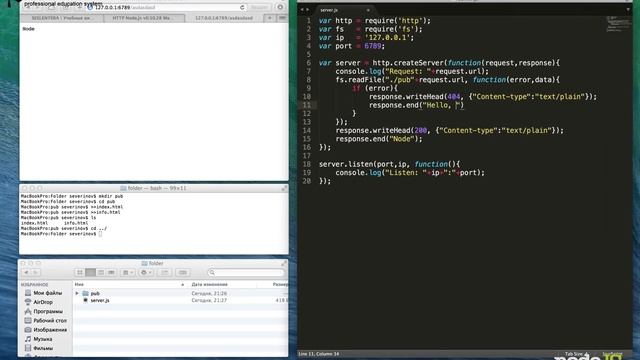Image resolution: width=640 pixels, height=360 pixels.
Task: Sort Finder list by the Имя column
Action: (x=129, y=284)
